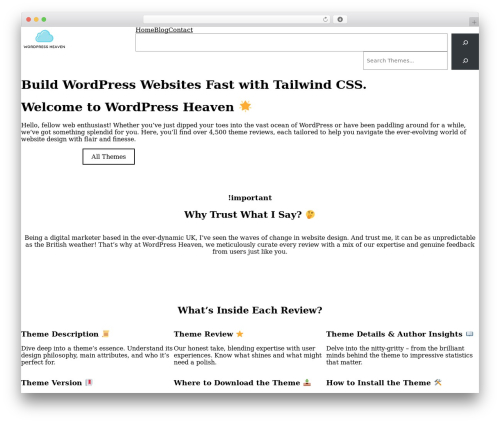Click the "Theme Description" heading

tap(60, 334)
